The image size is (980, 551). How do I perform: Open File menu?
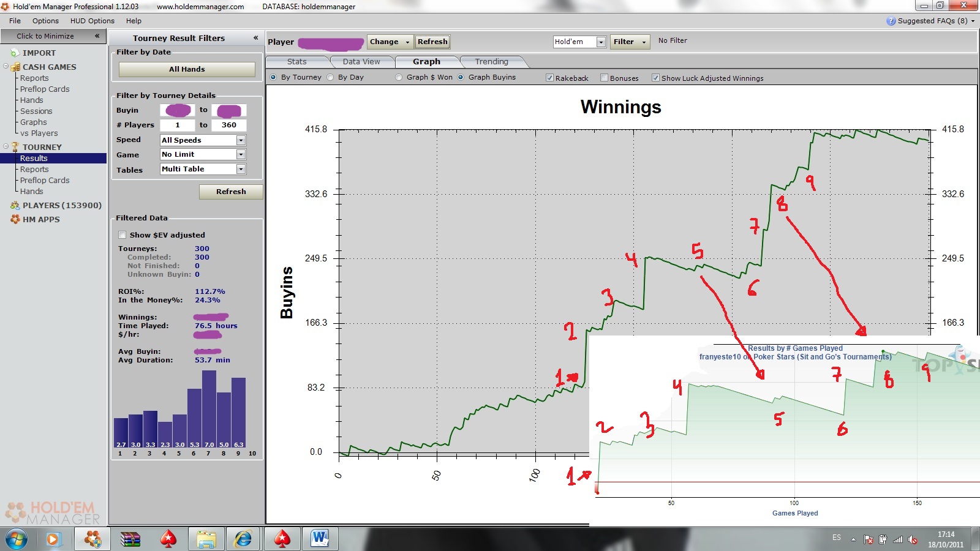15,21
